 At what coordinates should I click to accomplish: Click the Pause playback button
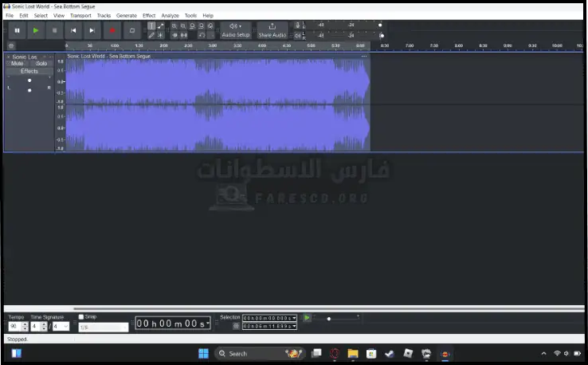tap(17, 30)
